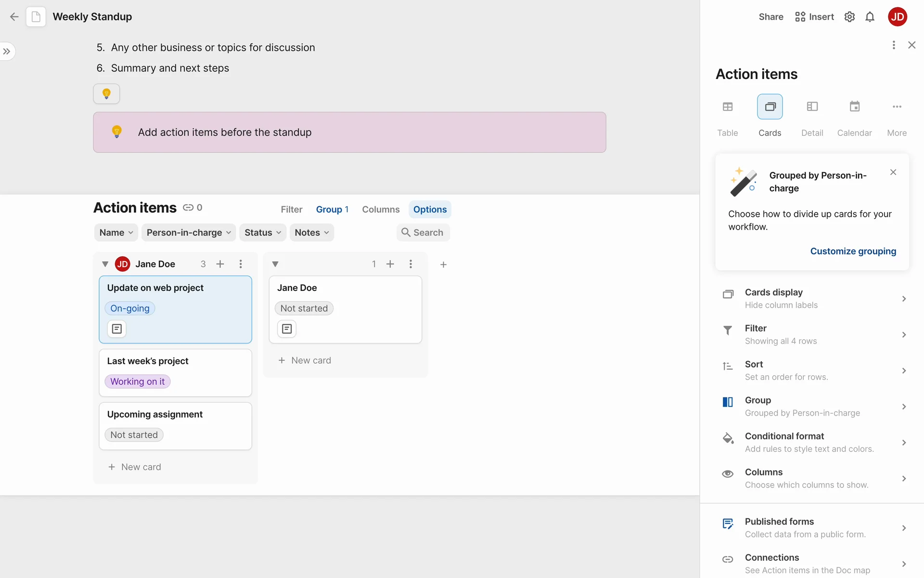This screenshot has width=924, height=578.
Task: Open the notifications bell
Action: coord(870,17)
